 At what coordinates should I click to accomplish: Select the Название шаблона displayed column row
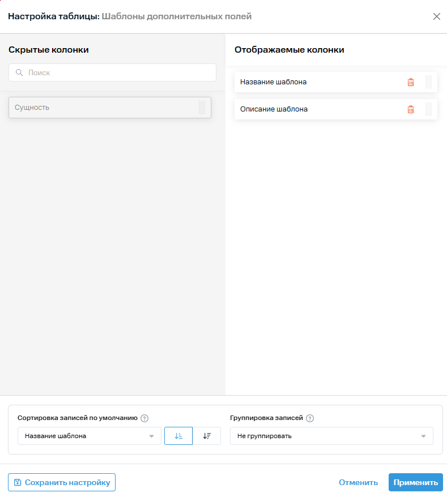(336, 82)
